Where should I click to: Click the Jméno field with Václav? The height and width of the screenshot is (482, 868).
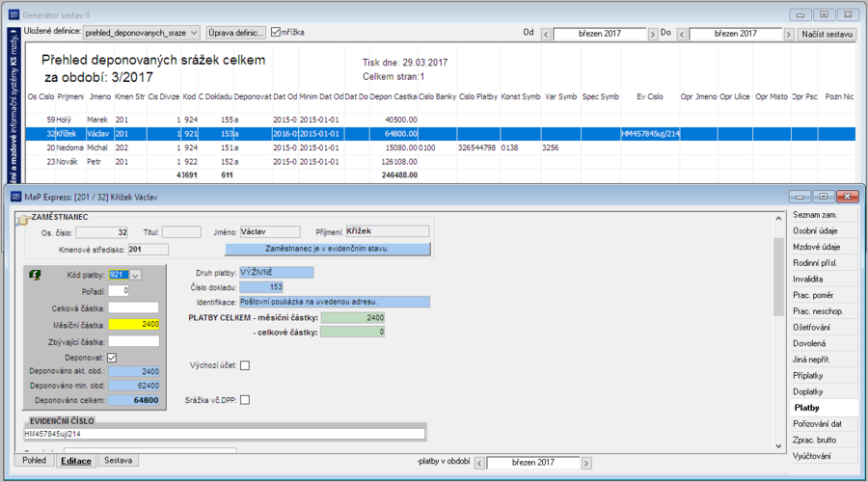(270, 232)
